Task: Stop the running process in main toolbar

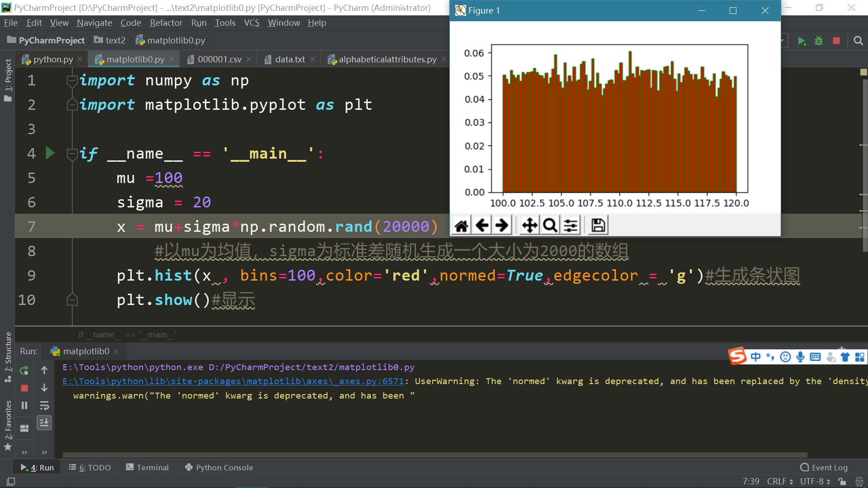Action: coord(836,41)
